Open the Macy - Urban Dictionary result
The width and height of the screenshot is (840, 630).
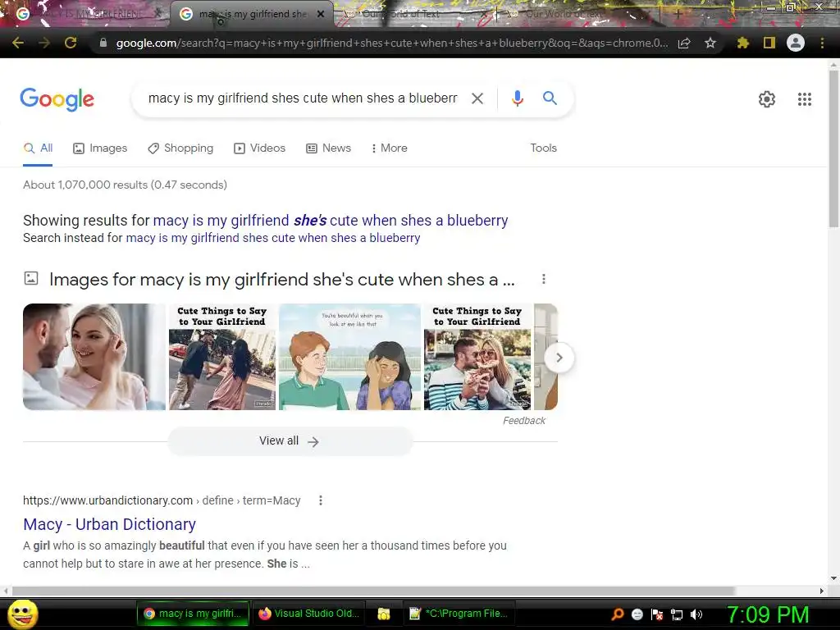[109, 524]
